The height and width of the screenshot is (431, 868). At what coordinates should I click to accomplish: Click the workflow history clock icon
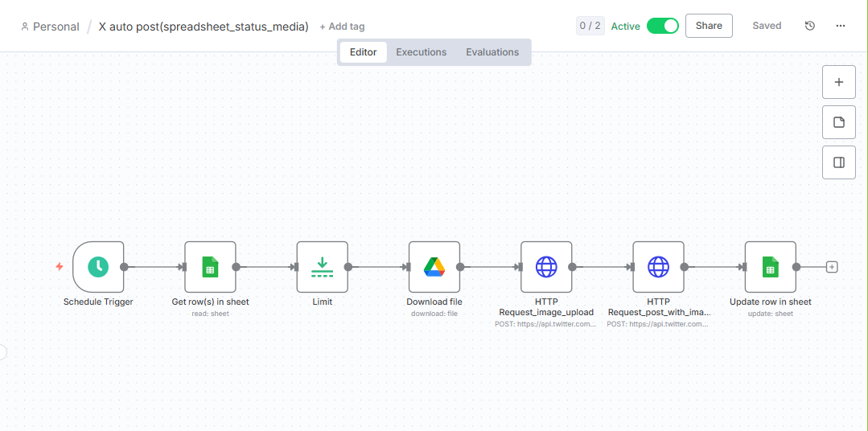click(x=810, y=26)
